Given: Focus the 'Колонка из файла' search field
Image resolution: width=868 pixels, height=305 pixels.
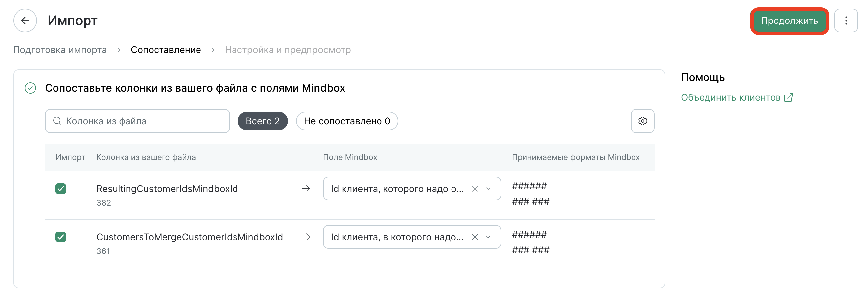Looking at the screenshot, I should point(137,121).
